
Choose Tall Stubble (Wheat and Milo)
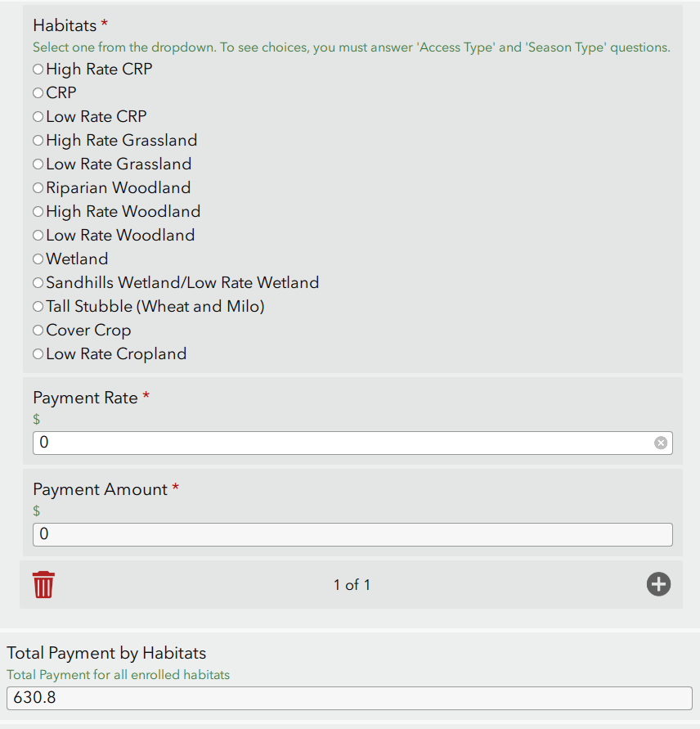[x=38, y=307]
